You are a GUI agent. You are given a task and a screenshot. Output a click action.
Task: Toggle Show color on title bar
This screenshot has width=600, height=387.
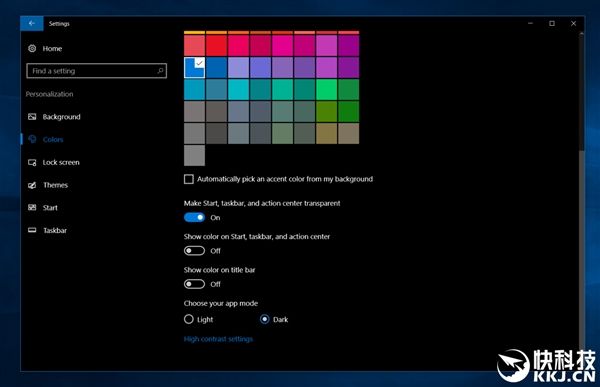(x=194, y=284)
